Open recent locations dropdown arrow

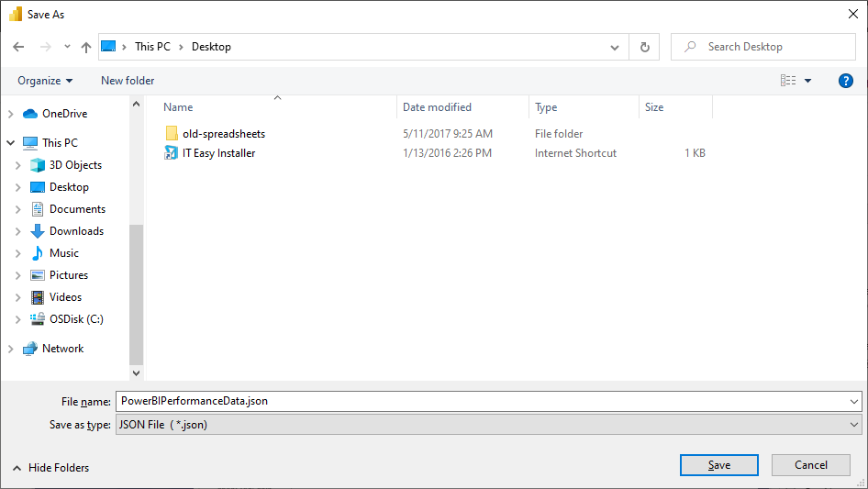click(x=67, y=47)
